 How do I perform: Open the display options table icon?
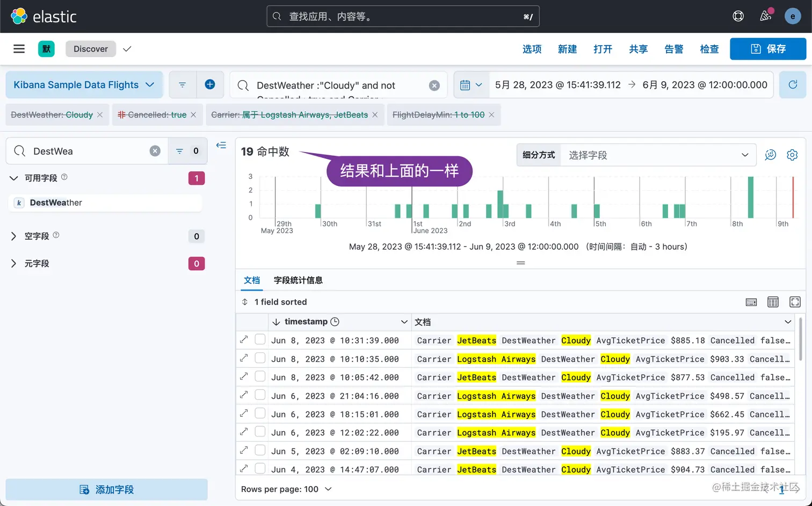(773, 302)
